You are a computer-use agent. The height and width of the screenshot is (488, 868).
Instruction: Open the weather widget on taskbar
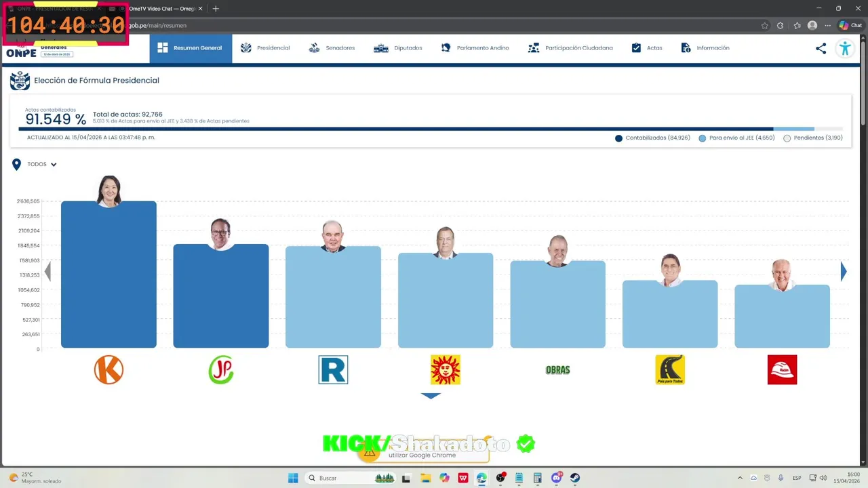[35, 478]
